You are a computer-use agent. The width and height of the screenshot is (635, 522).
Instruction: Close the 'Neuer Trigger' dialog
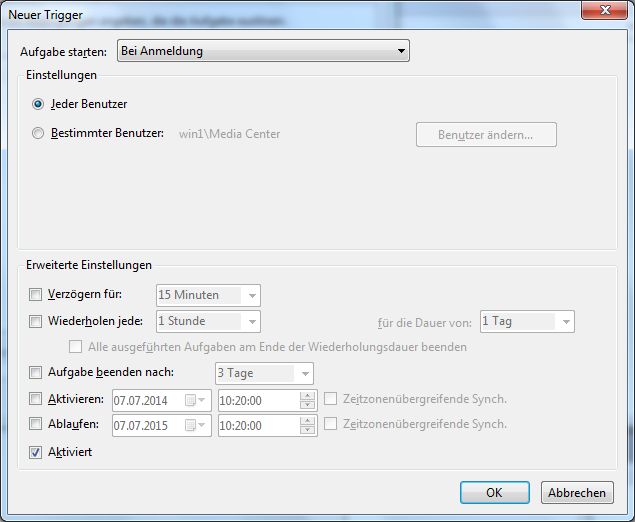605,10
